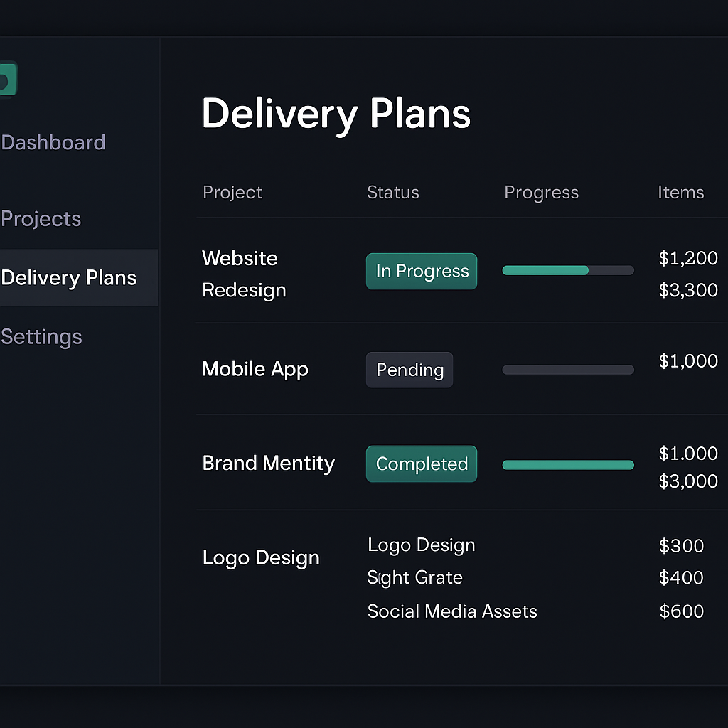Click the Social Media Assets line item

451,611
